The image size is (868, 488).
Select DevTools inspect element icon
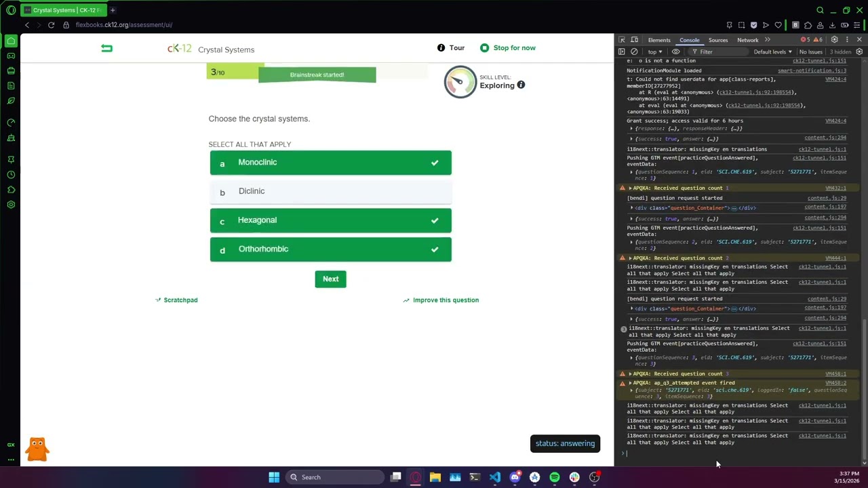click(x=622, y=40)
